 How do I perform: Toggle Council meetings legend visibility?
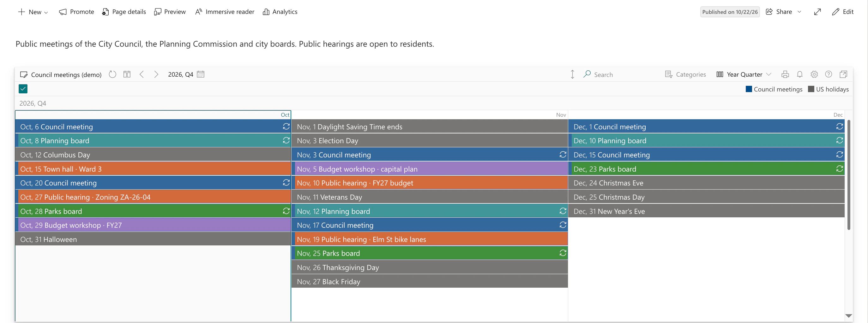click(x=774, y=89)
